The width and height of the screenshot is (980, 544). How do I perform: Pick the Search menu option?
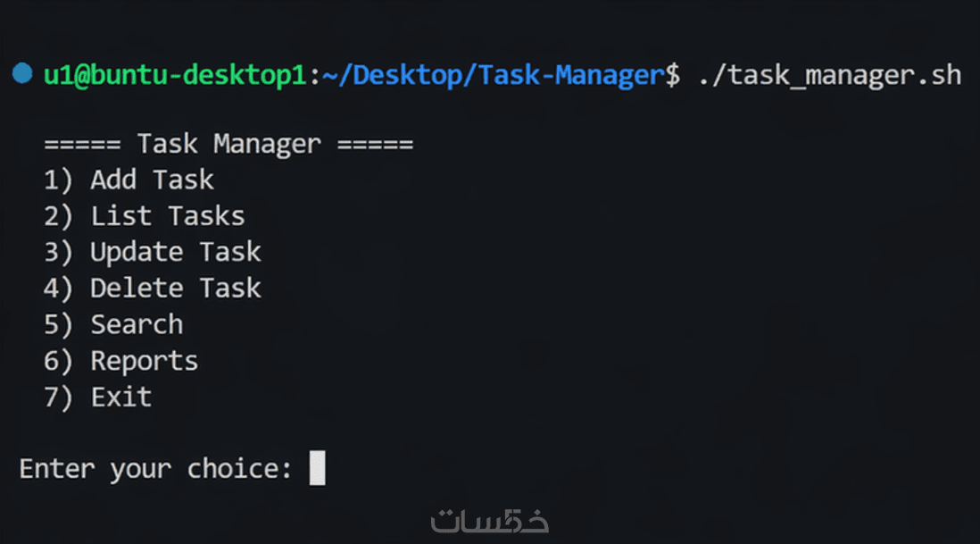137,324
